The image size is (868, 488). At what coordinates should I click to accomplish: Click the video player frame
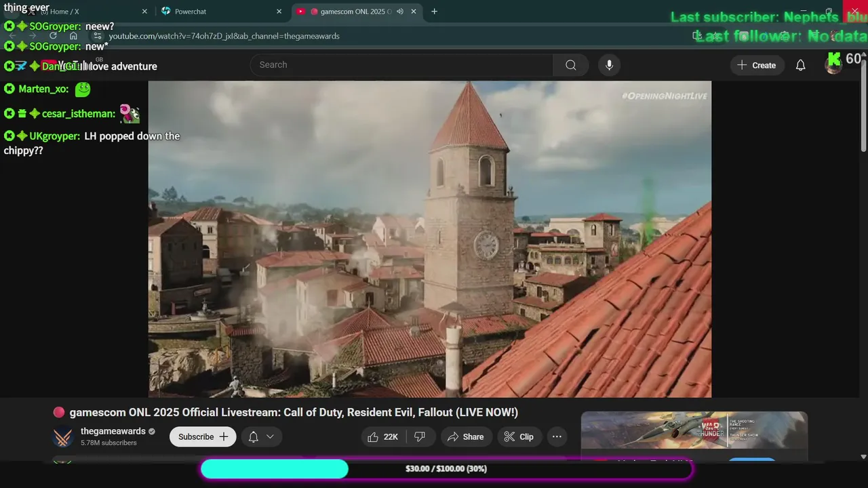pos(430,239)
